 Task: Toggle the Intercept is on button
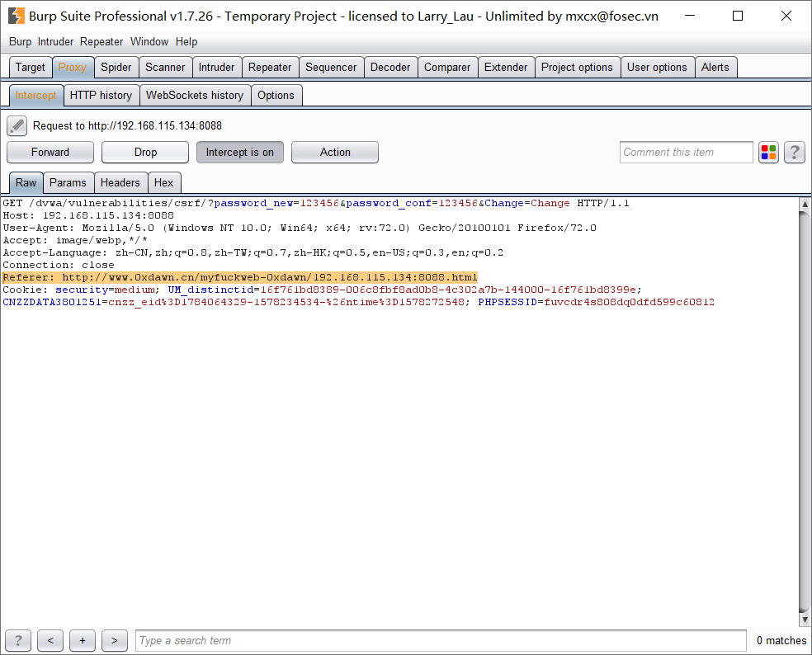click(240, 153)
